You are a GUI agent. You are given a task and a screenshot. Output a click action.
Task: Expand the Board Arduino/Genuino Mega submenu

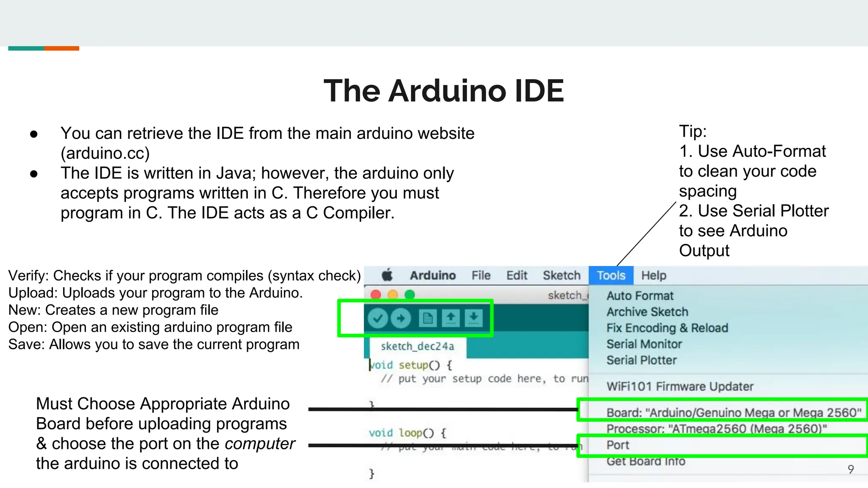[x=733, y=412]
